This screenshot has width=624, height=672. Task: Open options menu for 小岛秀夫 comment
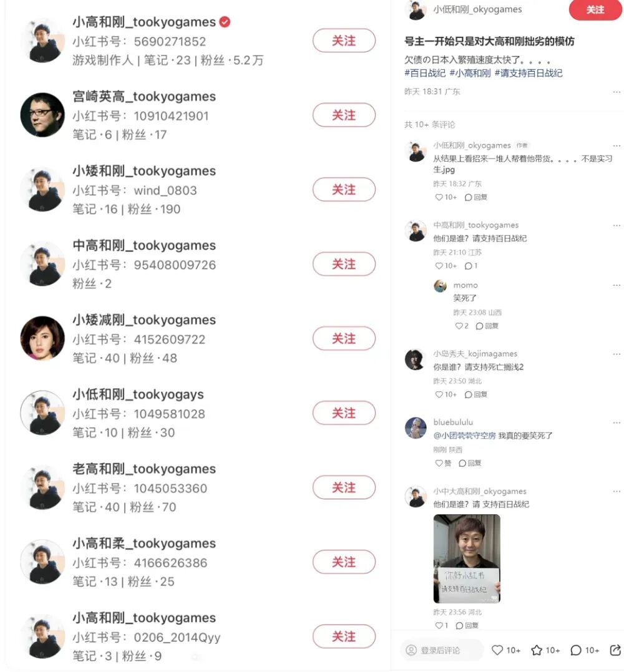coord(617,354)
